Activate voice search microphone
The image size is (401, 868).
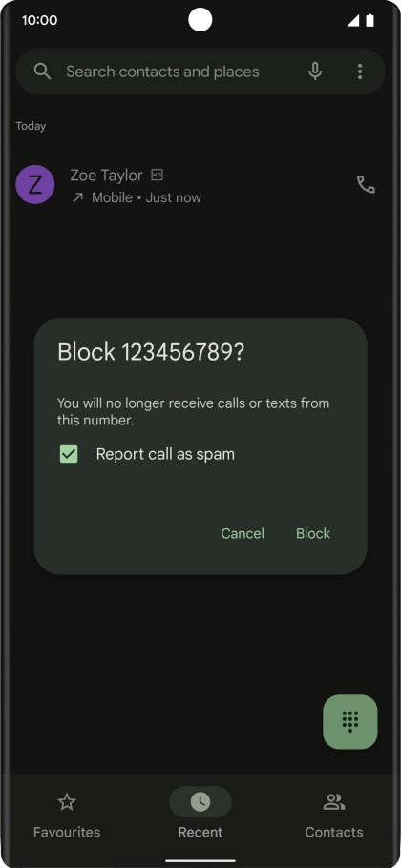click(x=315, y=72)
